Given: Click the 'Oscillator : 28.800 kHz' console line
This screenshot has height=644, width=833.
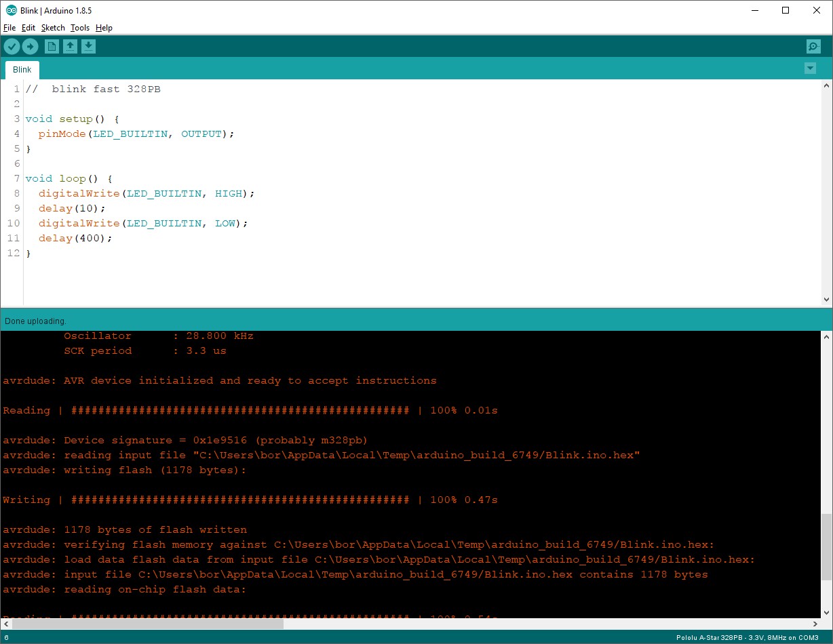Looking at the screenshot, I should [x=159, y=336].
